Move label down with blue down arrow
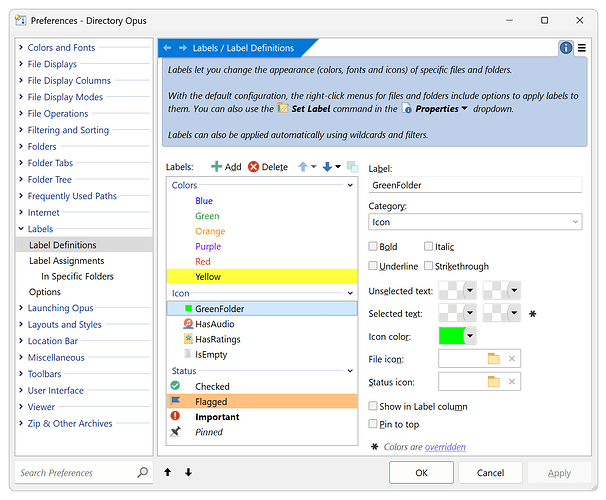Image resolution: width=606 pixels, height=500 pixels. [x=327, y=167]
